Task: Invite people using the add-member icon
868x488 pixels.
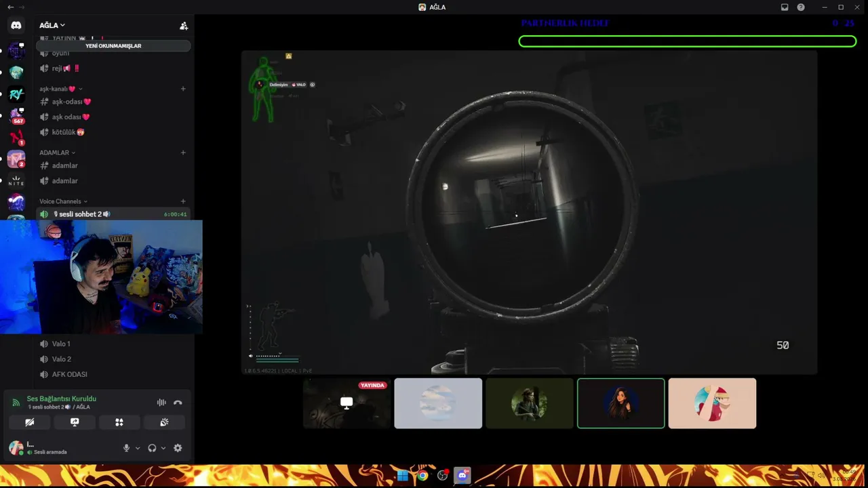Action: pyautogui.click(x=184, y=26)
